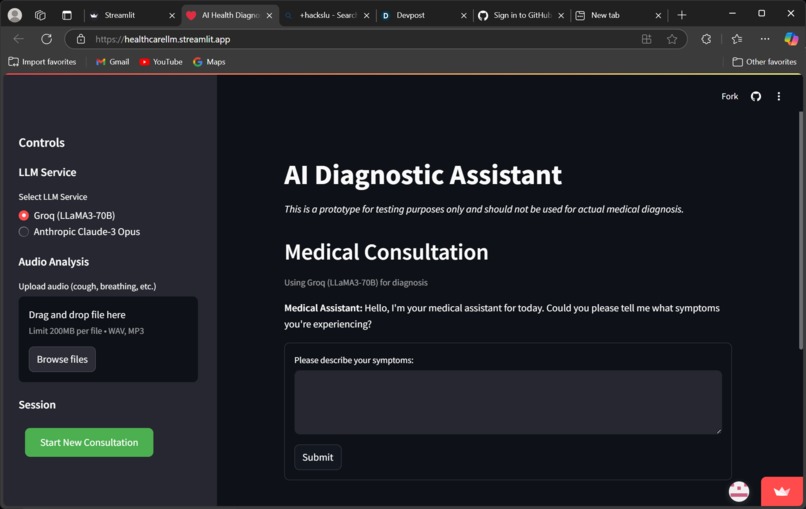Launch the Copilot icon
This screenshot has width=806, height=509.
[791, 39]
